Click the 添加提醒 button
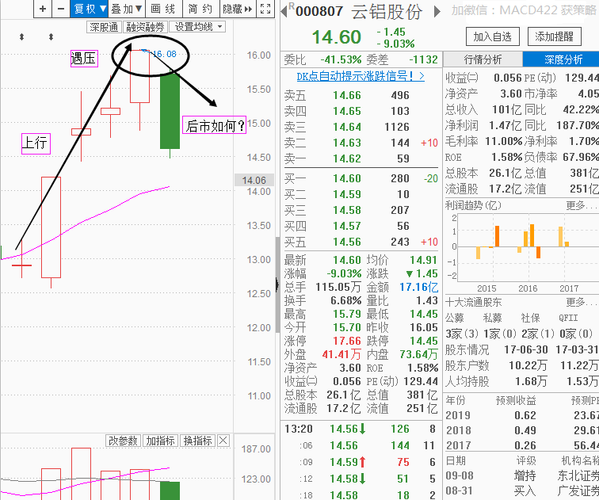 click(554, 37)
